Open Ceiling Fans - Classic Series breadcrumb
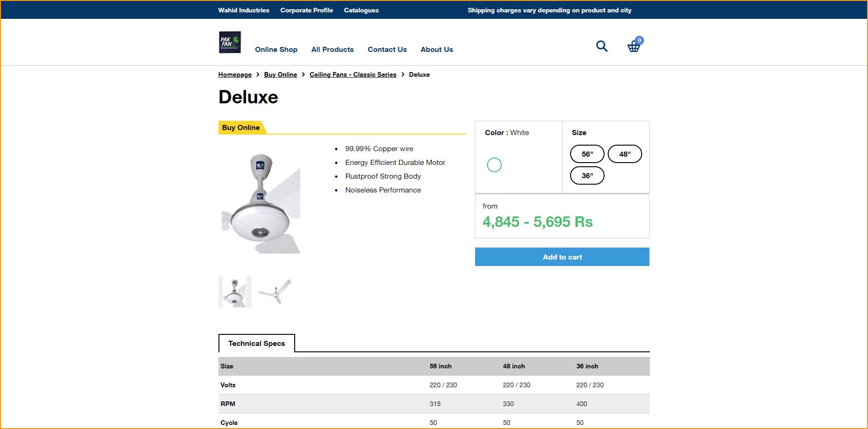This screenshot has width=868, height=429. [x=353, y=74]
